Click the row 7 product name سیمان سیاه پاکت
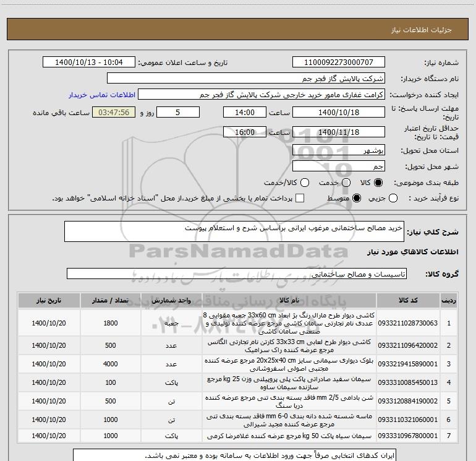This screenshot has width=476, height=461. (x=289, y=436)
